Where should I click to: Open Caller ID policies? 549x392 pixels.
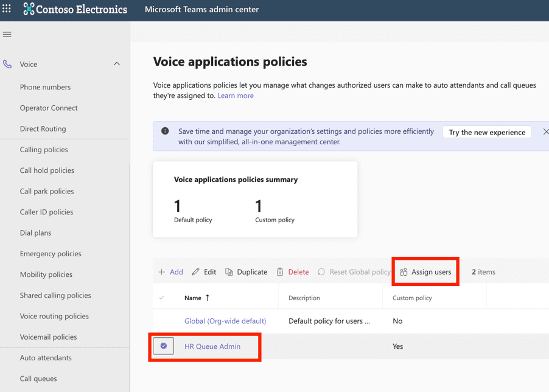pyautogui.click(x=46, y=212)
